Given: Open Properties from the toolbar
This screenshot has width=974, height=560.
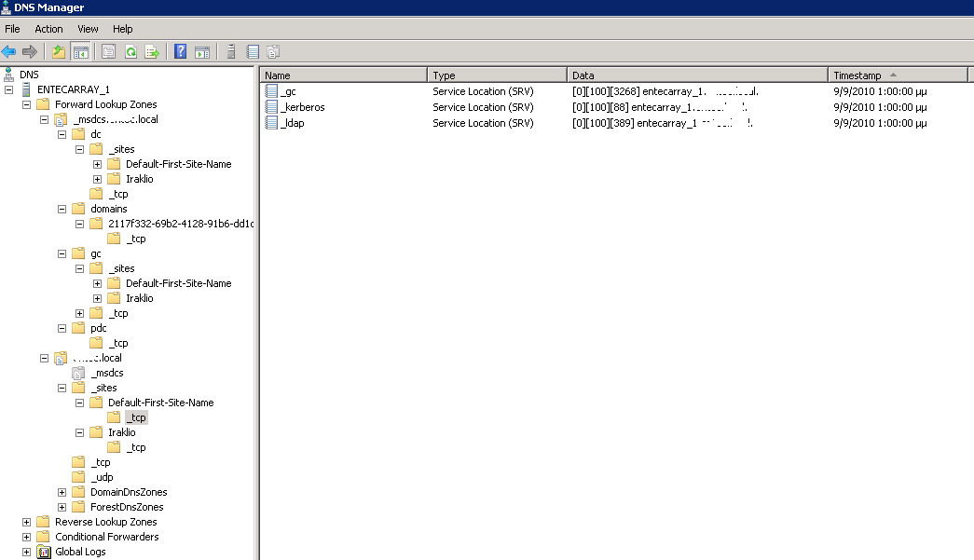Looking at the screenshot, I should 109,52.
